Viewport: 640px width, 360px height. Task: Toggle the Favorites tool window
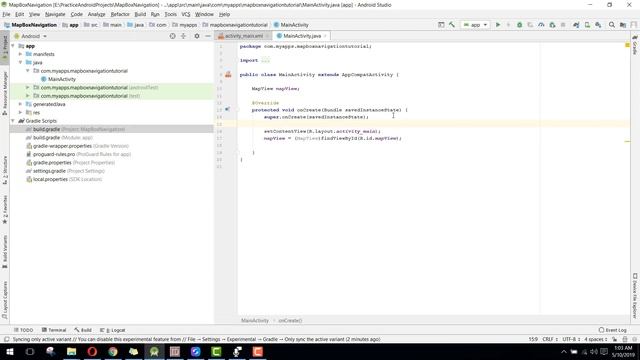[4, 209]
